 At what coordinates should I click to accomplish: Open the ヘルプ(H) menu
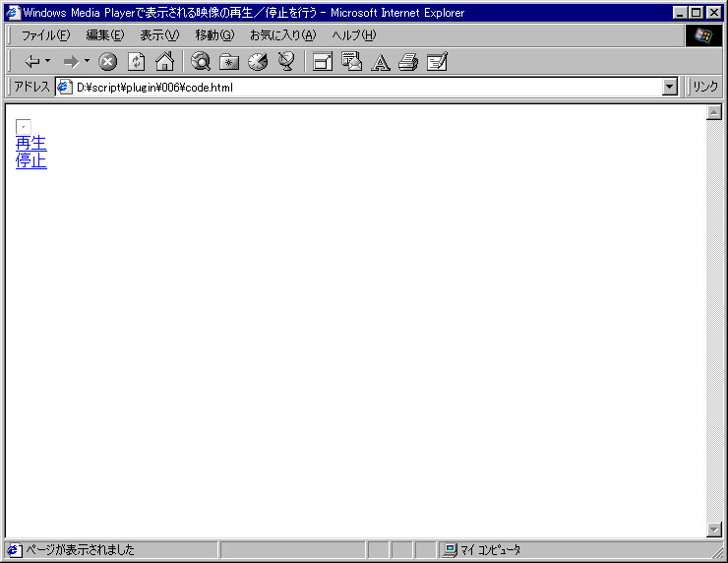(354, 35)
